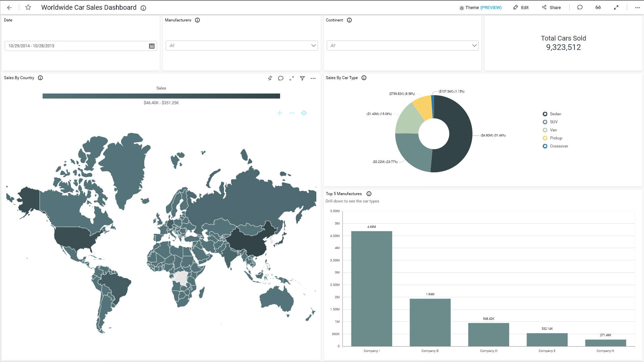The height and width of the screenshot is (362, 644).
Task: Open the Sales By Country more options menu
Action: [x=313, y=78]
